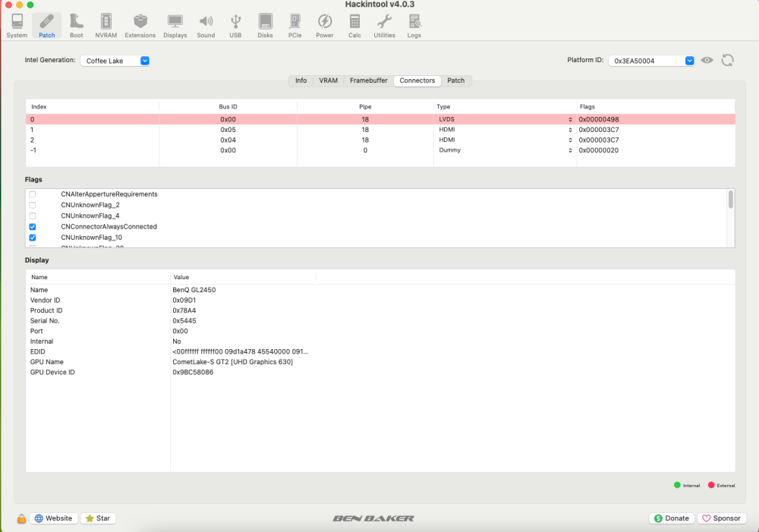Click GPU Name CometLake-S GT2 value
Image resolution: width=759 pixels, height=532 pixels.
pos(232,362)
